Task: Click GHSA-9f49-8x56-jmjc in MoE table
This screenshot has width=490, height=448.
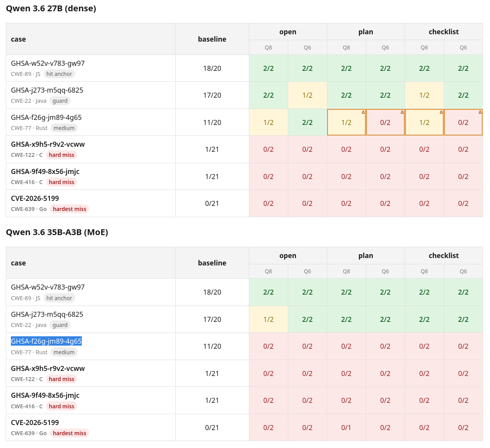Action: 45,395
